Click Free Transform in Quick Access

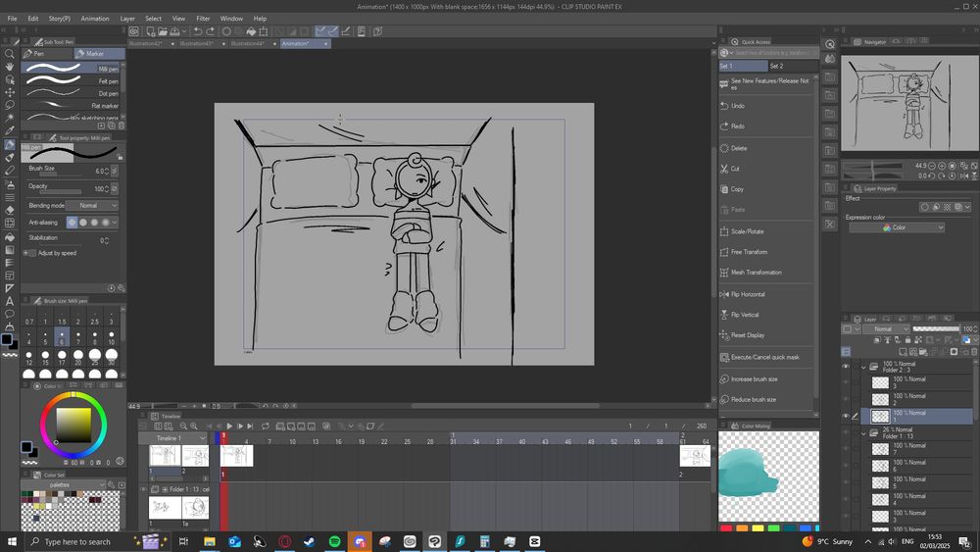coord(767,252)
